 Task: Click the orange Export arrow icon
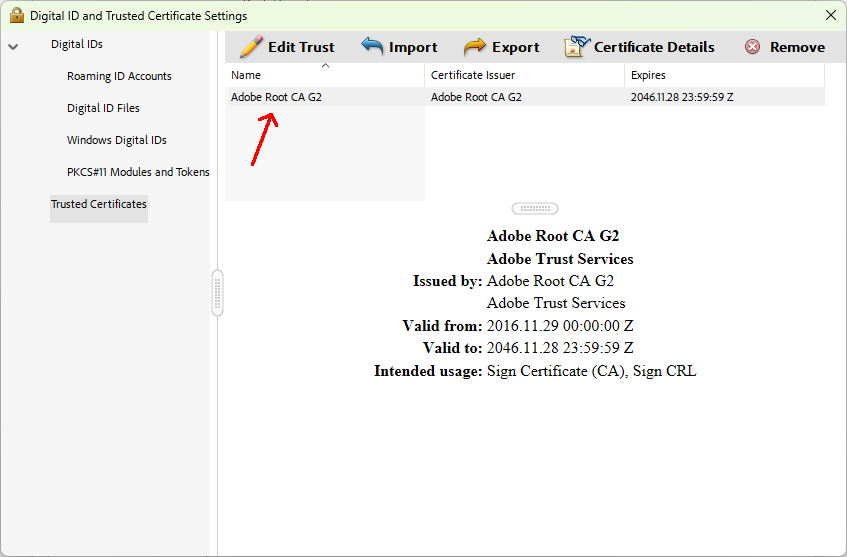click(475, 47)
